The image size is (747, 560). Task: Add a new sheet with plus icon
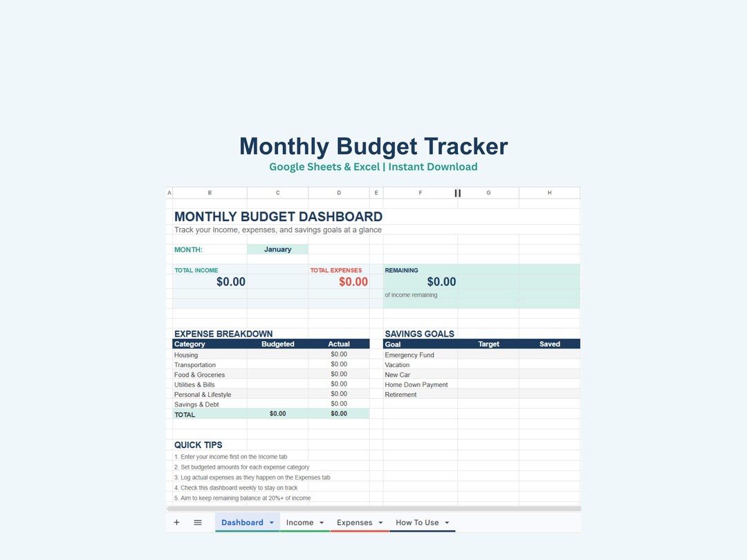[x=177, y=523]
